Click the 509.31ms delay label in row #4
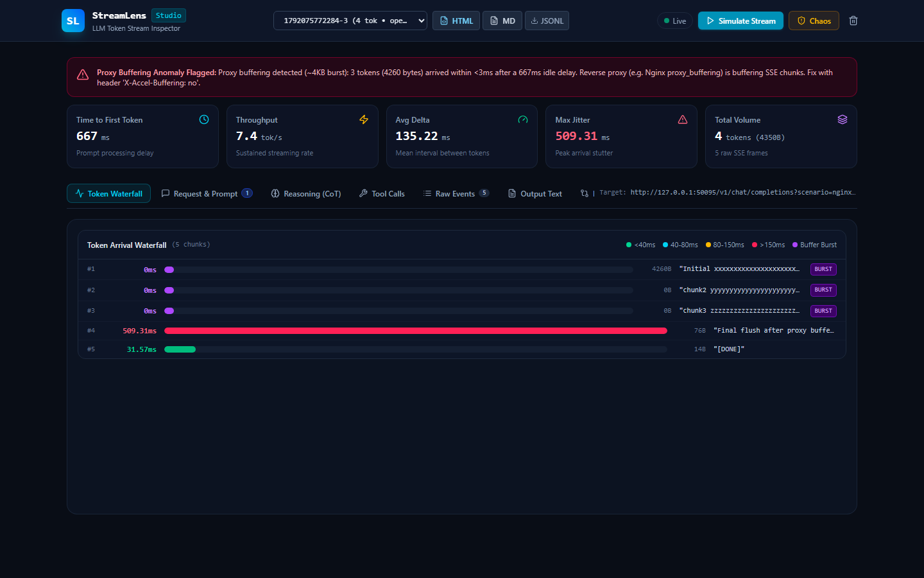Screen dimensions: 924x578 point(140,331)
